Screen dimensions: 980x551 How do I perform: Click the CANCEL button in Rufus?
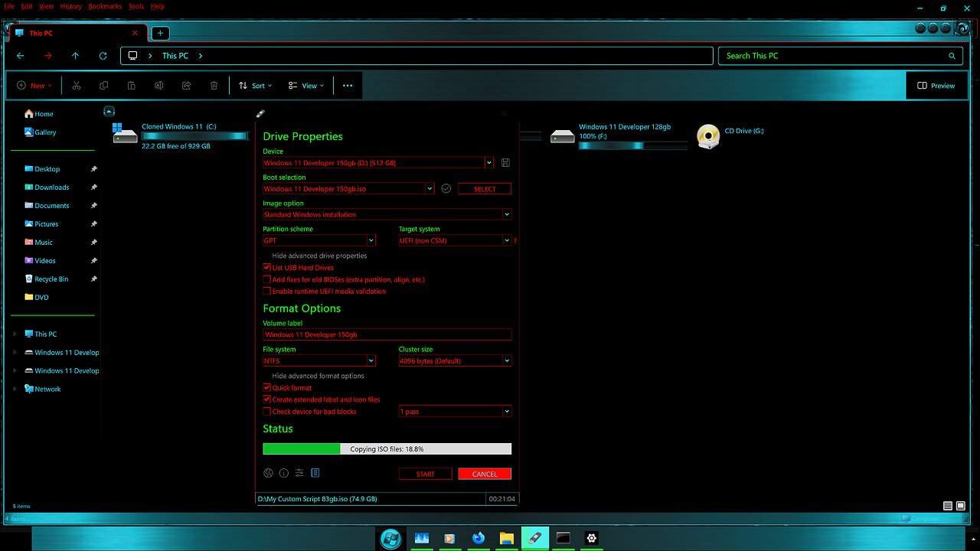pyautogui.click(x=485, y=474)
